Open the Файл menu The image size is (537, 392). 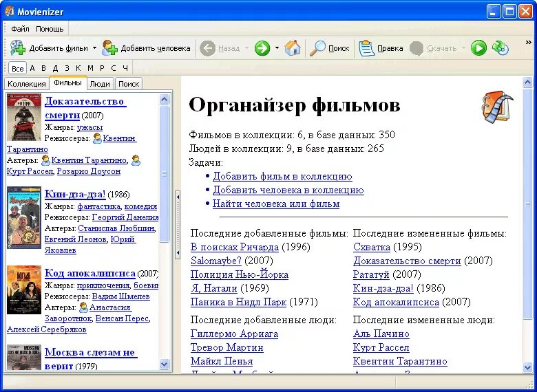[20, 29]
